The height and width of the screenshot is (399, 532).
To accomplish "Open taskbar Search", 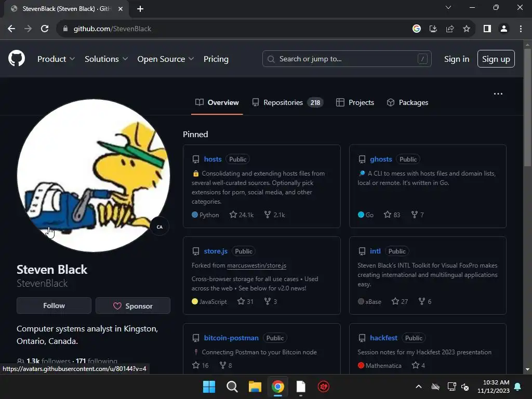I will click(232, 387).
